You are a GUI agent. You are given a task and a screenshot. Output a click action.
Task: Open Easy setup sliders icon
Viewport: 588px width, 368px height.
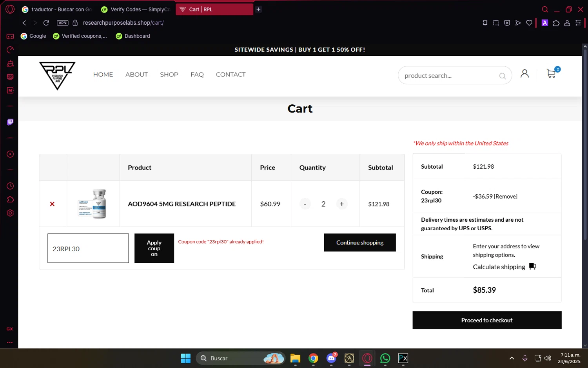(578, 23)
